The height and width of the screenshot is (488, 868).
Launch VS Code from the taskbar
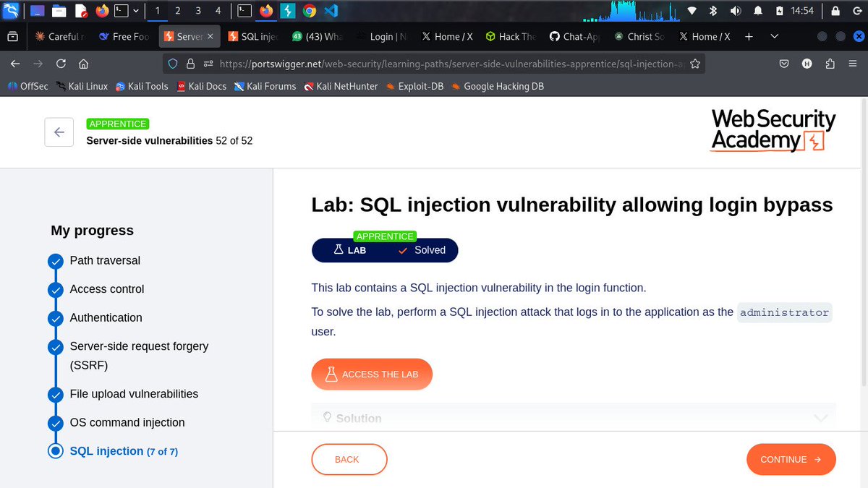tap(331, 10)
